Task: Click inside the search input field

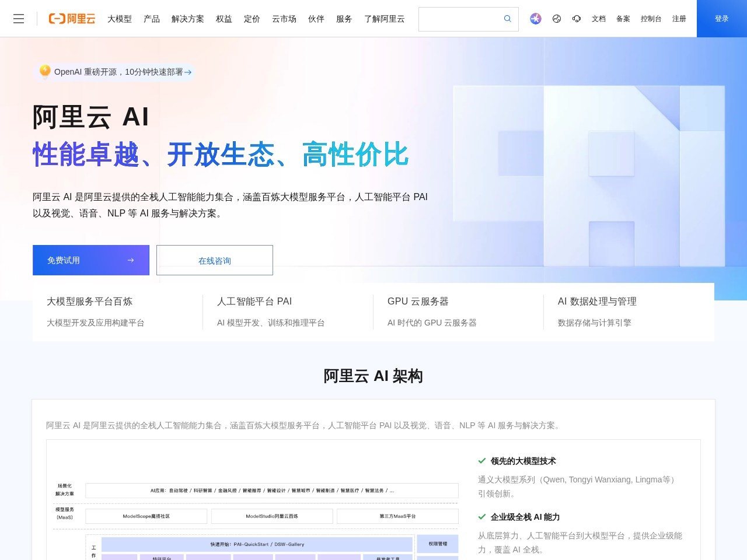Action: coord(461,18)
